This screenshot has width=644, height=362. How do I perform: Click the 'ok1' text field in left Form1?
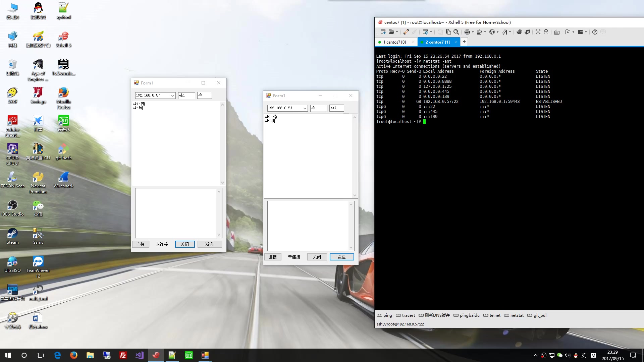pyautogui.click(x=186, y=96)
